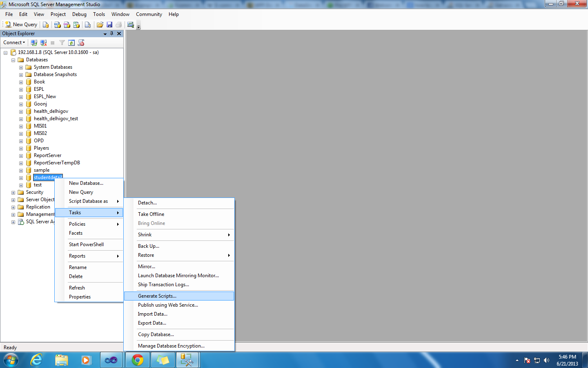Select the health_delhigov_test database
588x368 pixels.
pyautogui.click(x=56, y=119)
